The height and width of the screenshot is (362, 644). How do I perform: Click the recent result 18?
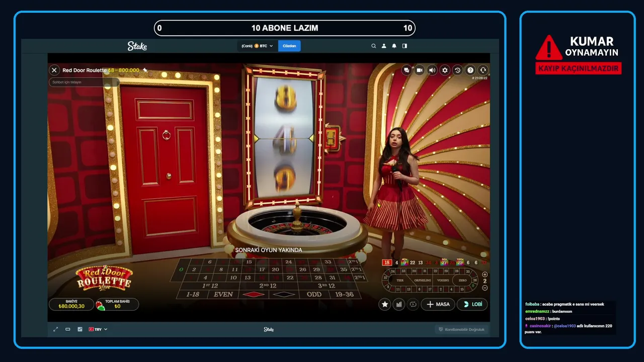pyautogui.click(x=386, y=262)
